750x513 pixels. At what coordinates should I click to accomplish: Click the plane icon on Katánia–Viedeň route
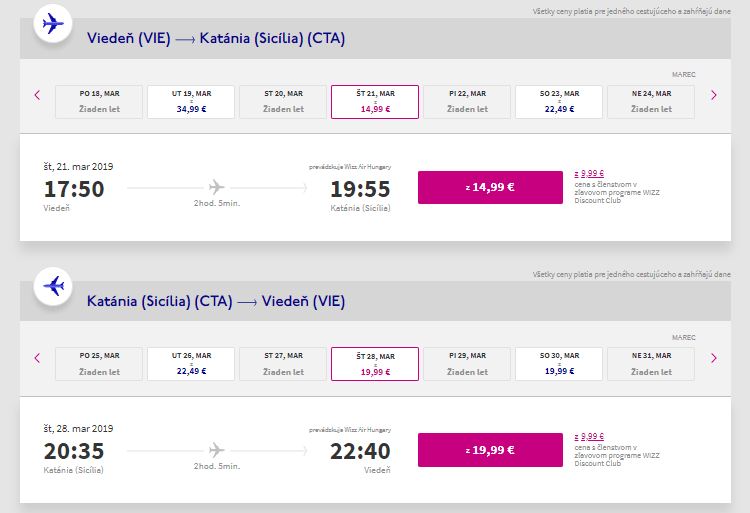217,449
